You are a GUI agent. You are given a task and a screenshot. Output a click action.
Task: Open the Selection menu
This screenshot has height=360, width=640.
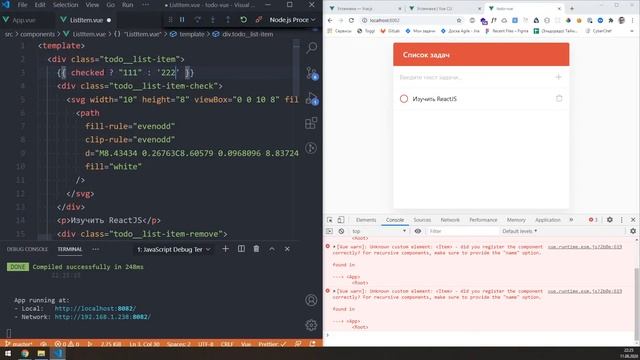click(65, 5)
